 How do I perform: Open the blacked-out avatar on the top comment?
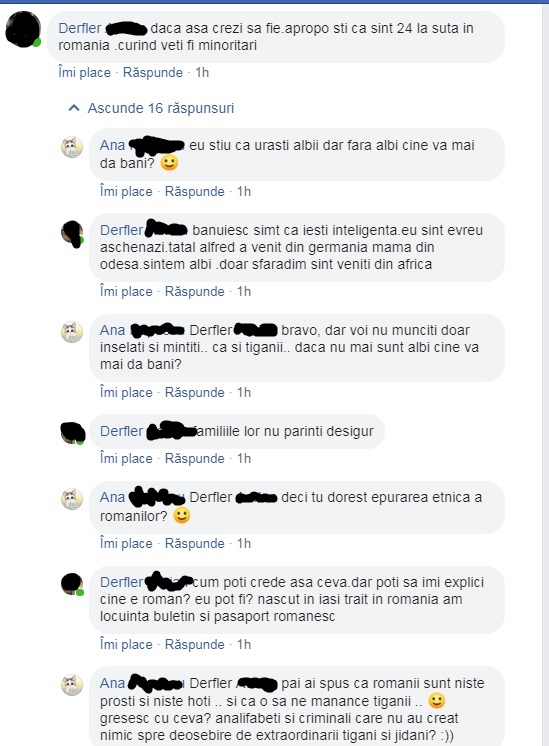pos(23,29)
